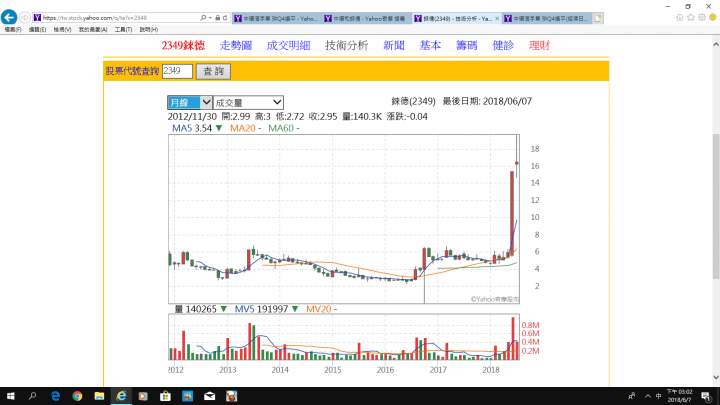Open the 檔案(F) menu
Screen dimensions: 720x405
13,29
